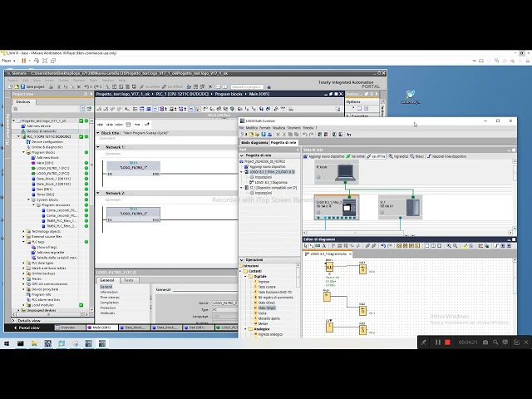The image size is (532, 399).
Task: Expand Technology objects in project tree
Action: (x=24, y=231)
